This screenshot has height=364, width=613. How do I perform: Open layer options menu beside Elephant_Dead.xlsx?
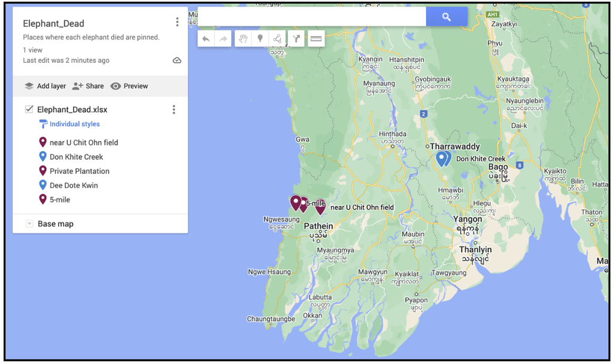click(x=174, y=110)
